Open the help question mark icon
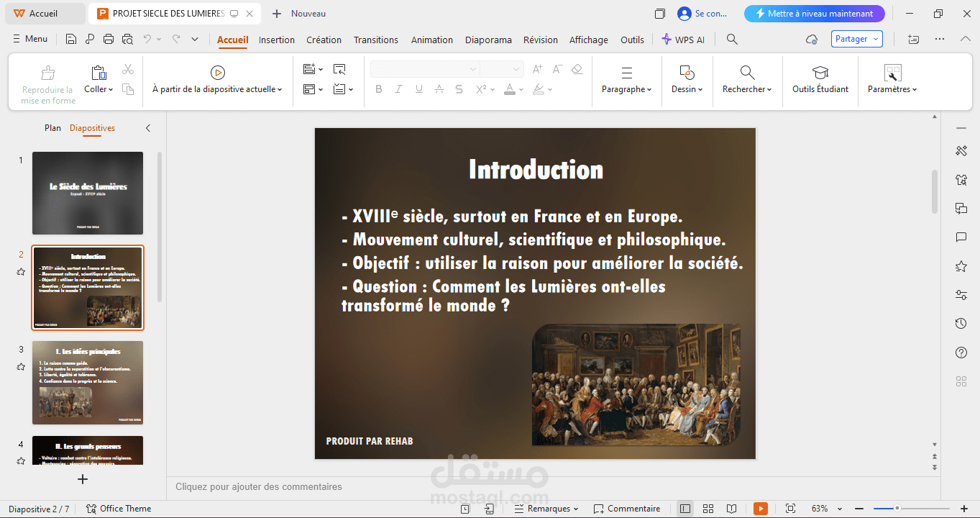 (x=961, y=353)
